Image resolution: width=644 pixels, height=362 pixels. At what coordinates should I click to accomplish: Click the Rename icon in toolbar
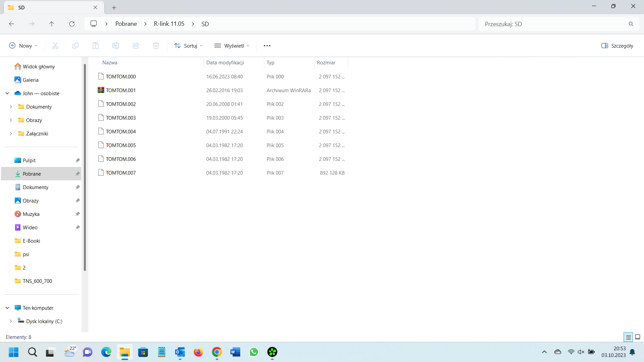point(116,46)
